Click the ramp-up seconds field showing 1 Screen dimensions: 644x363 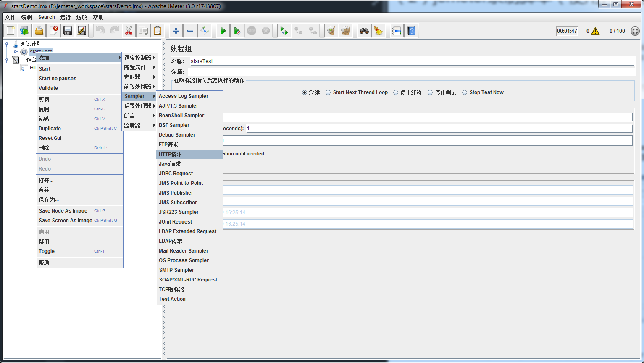[439, 129]
